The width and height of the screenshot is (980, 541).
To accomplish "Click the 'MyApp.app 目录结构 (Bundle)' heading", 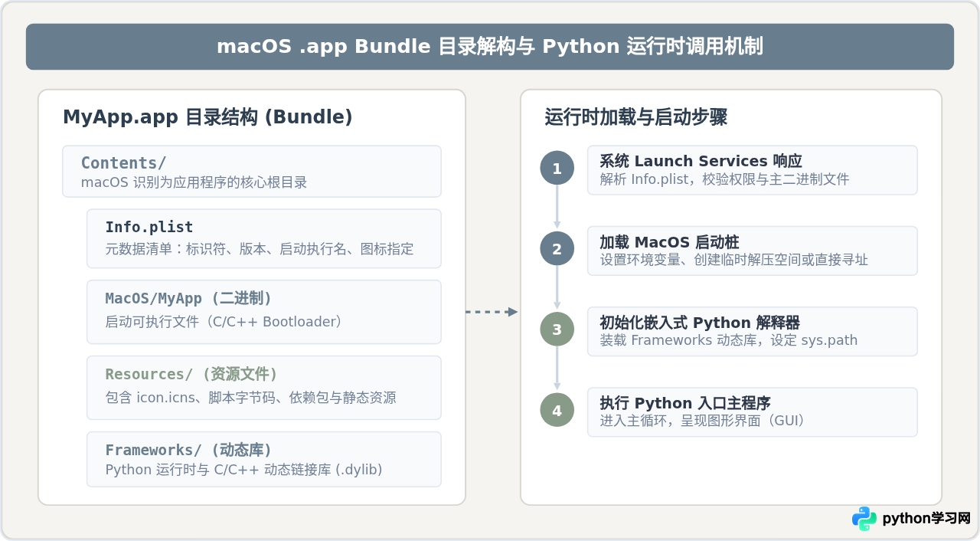I will [x=207, y=117].
